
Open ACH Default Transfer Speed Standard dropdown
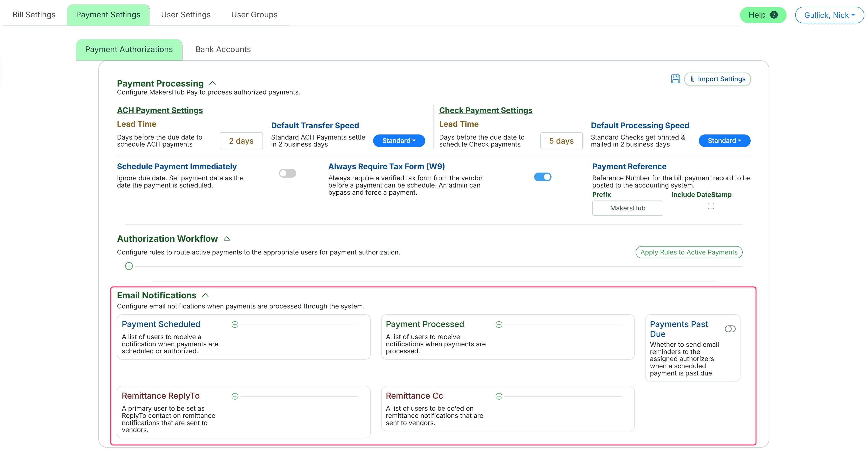tap(399, 141)
